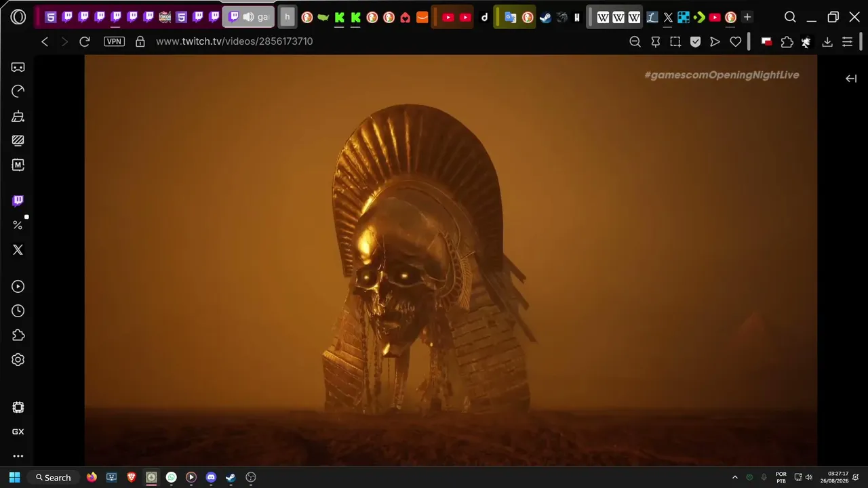868x488 pixels.
Task: Open the X panel in sidebar
Action: tap(18, 249)
